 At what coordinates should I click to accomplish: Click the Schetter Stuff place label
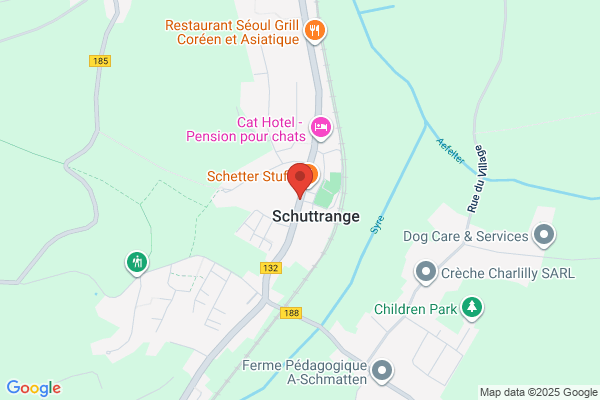[247, 176]
